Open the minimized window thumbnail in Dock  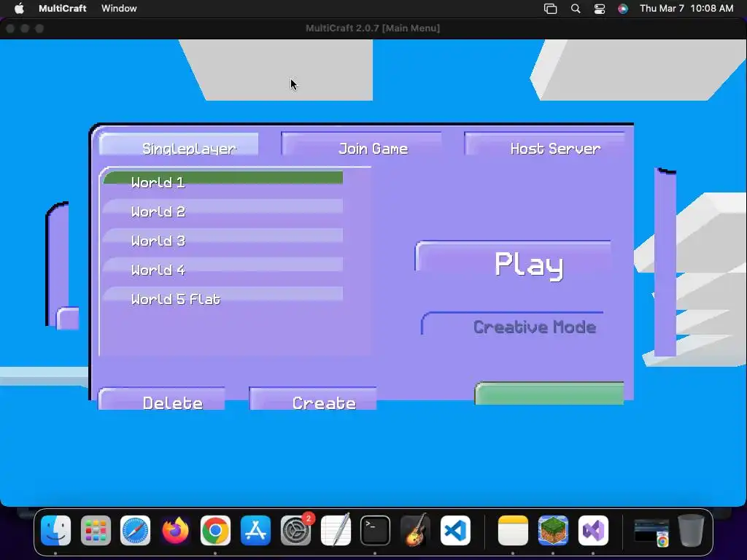pyautogui.click(x=651, y=532)
